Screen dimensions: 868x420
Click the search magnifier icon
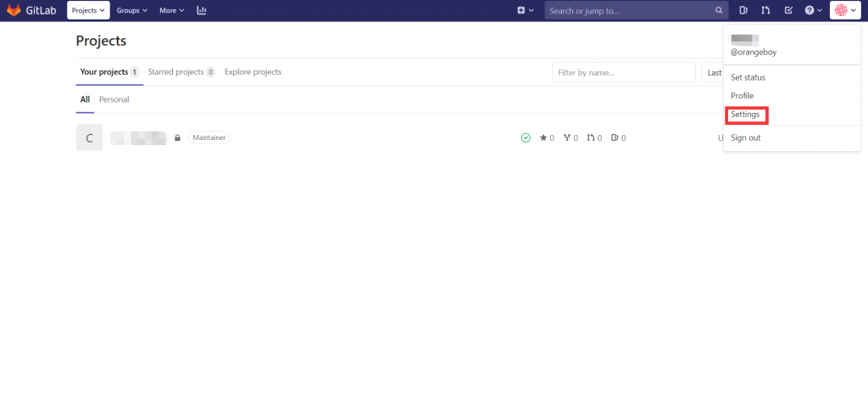point(719,11)
